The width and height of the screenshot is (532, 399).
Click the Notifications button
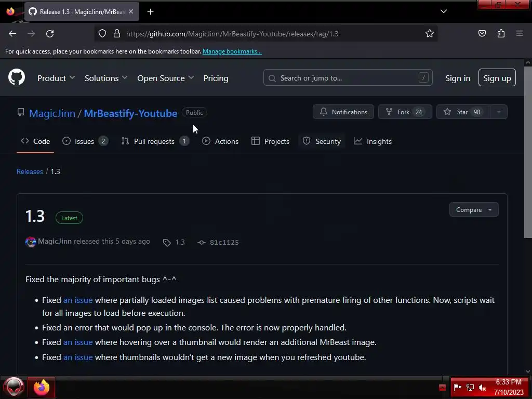point(343,112)
